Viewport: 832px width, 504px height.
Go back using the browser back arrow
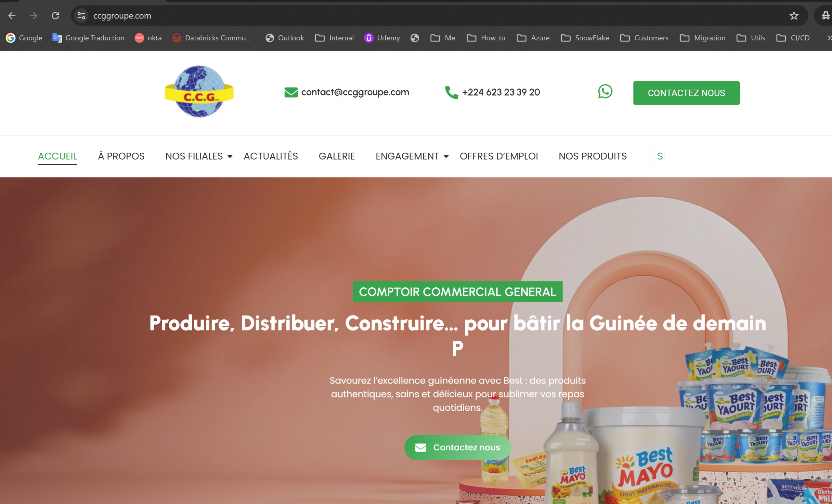pos(11,16)
